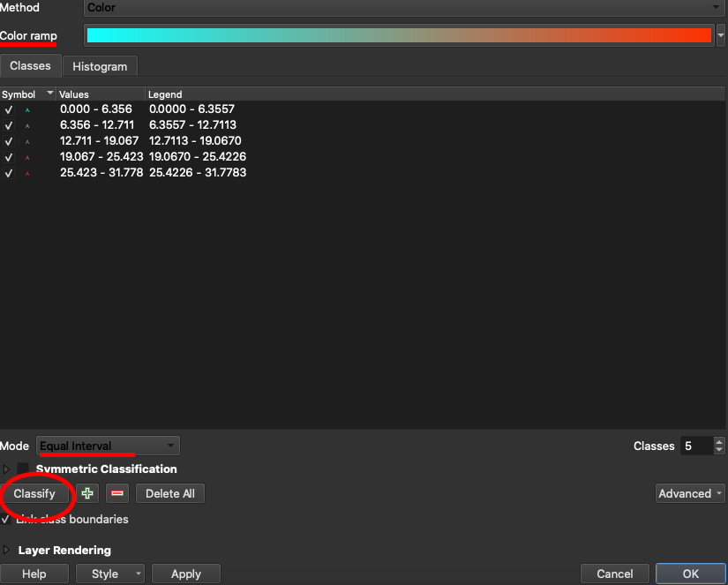The height and width of the screenshot is (585, 728).
Task: Click symbol icon for 6.356 - 12.711 class
Action: coord(27,126)
